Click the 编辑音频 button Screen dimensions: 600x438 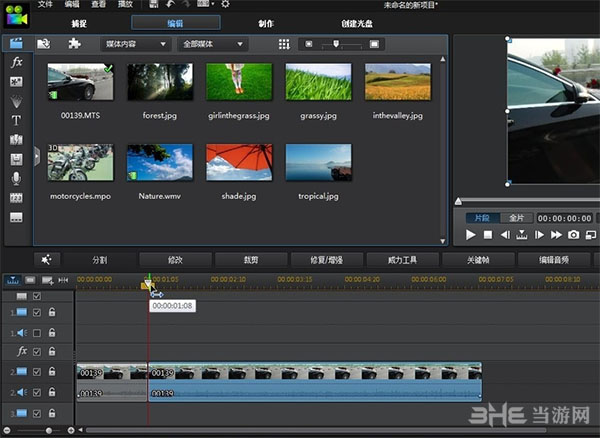click(x=554, y=260)
